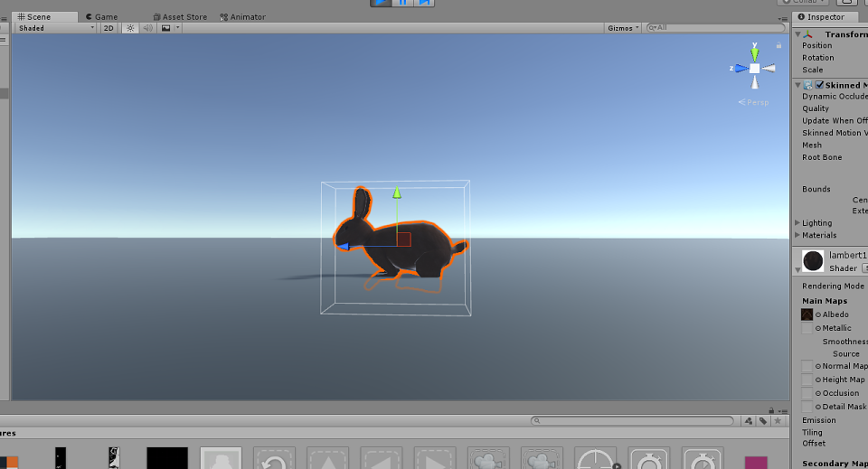Screen dimensions: 868x469
Task: Click the Normal Map texture slot
Action: click(807, 366)
